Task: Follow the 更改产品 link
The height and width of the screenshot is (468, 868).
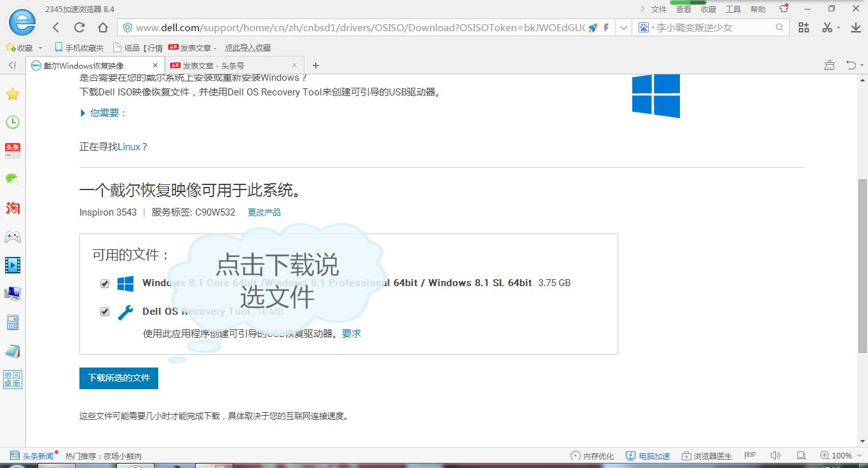Action: tap(264, 212)
